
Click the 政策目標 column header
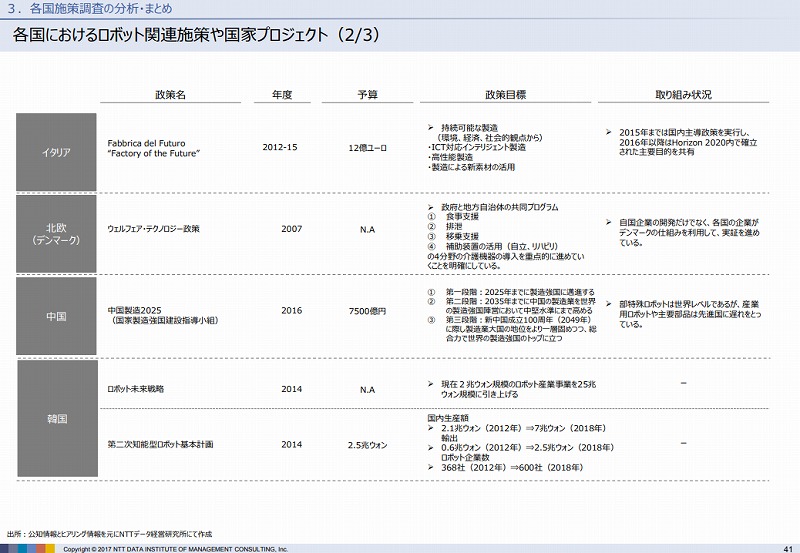[x=505, y=95]
